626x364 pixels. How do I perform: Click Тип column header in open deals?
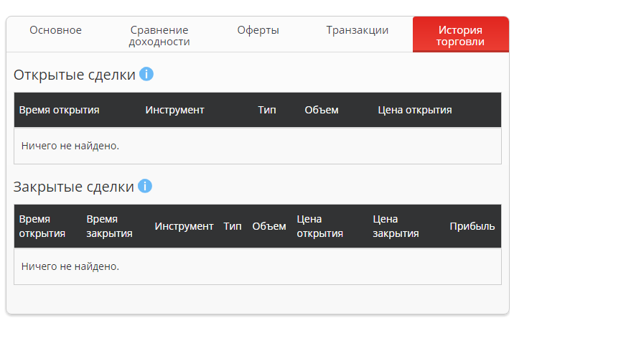[x=267, y=110]
